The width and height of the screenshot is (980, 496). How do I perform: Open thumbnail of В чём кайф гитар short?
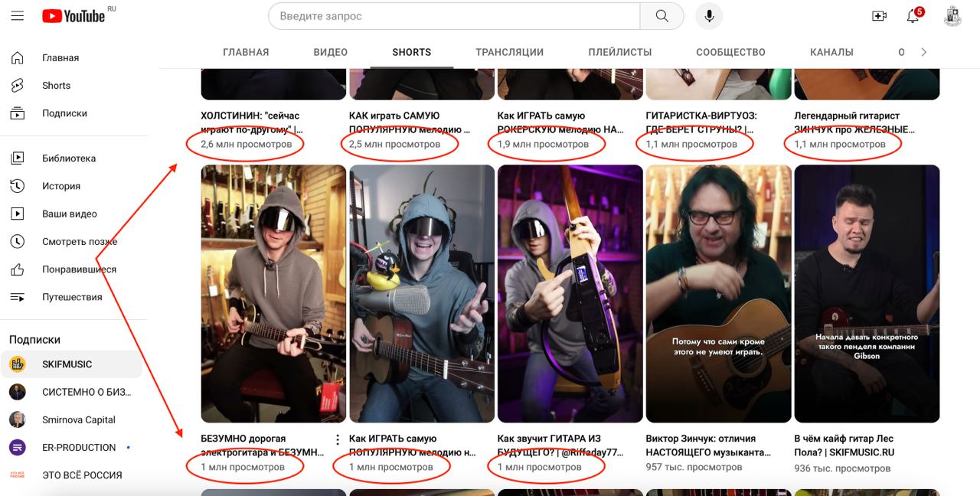tap(867, 294)
